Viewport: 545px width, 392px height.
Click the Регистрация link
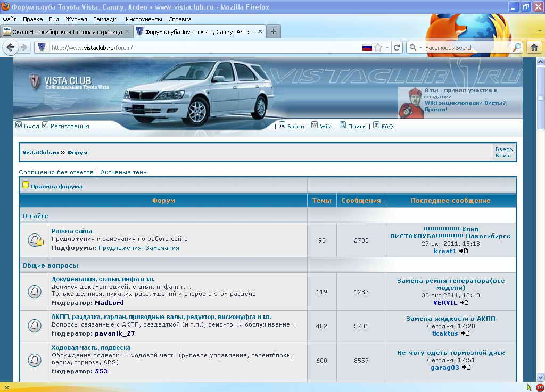coord(70,126)
